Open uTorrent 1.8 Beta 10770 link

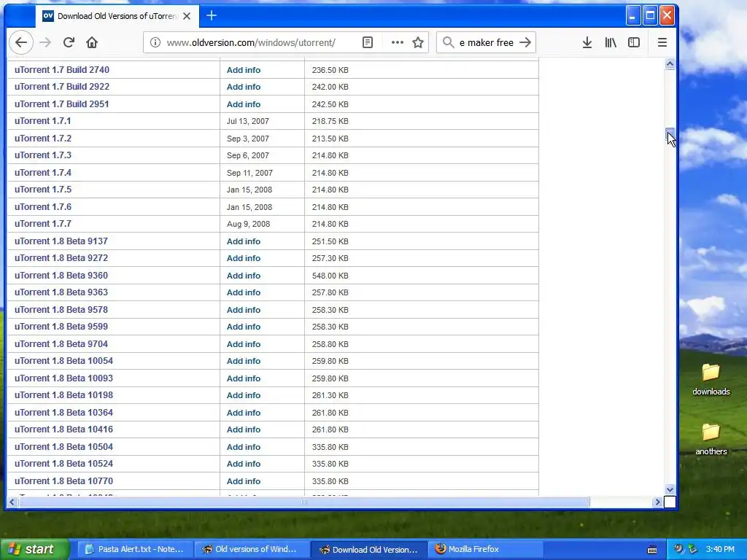64,481
